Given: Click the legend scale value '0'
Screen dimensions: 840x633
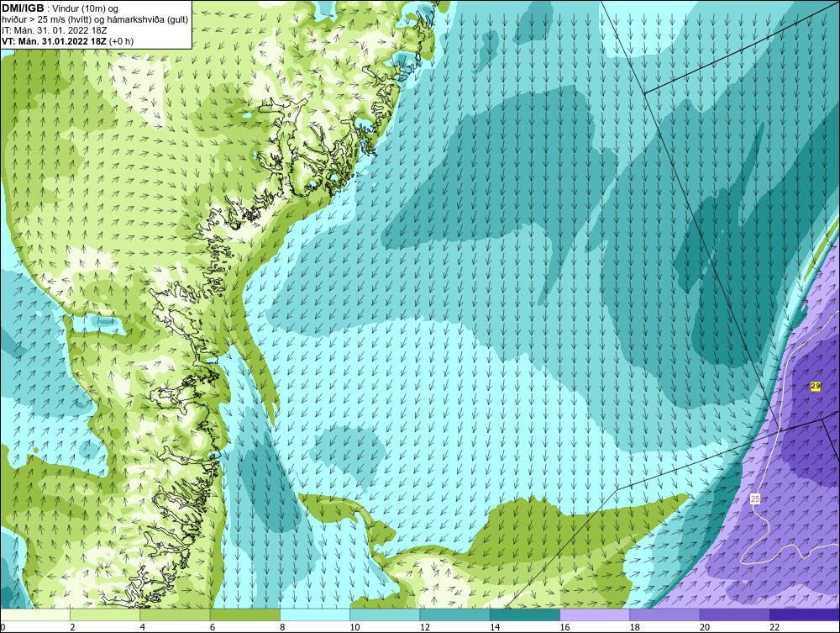Looking at the screenshot, I should click(3, 628).
